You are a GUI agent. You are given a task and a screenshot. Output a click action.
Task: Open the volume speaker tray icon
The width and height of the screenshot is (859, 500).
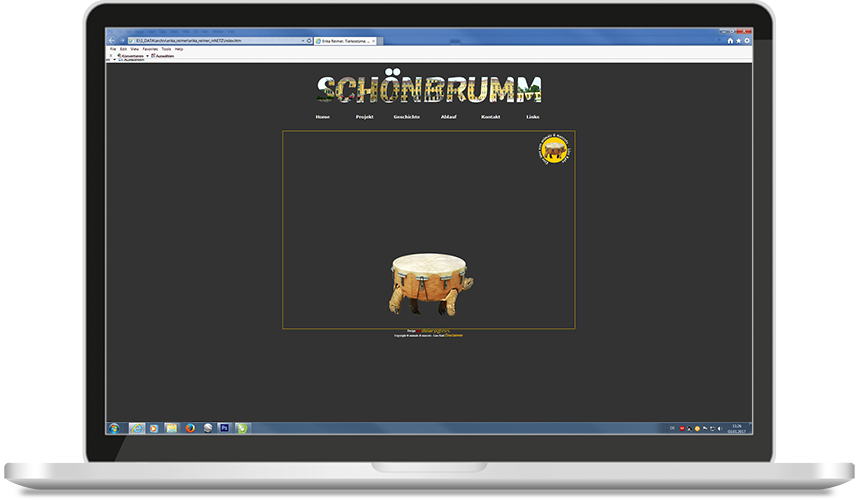(719, 428)
